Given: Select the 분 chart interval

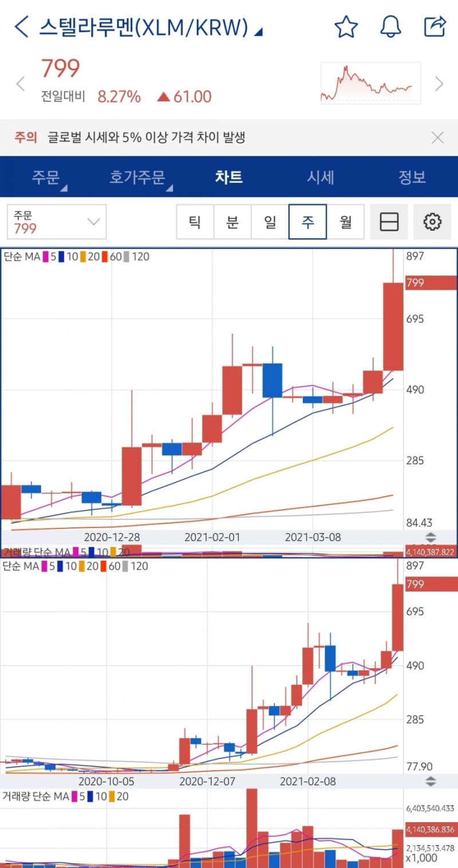Looking at the screenshot, I should pyautogui.click(x=232, y=222).
